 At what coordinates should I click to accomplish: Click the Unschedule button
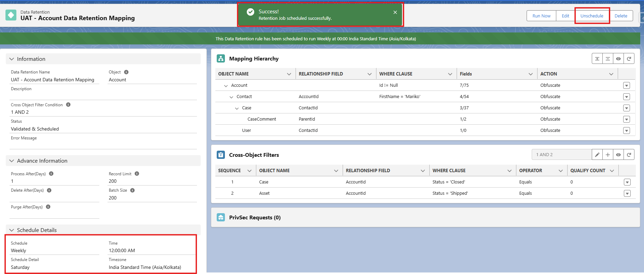592,16
